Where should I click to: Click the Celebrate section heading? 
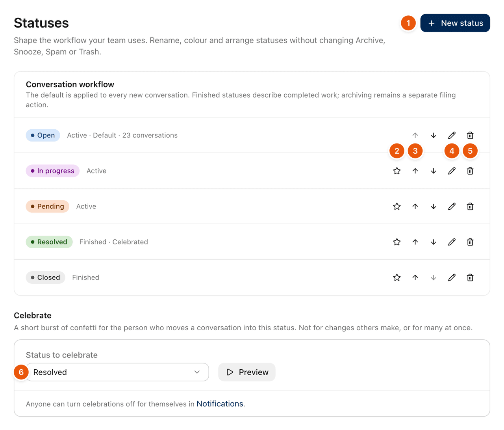33,315
